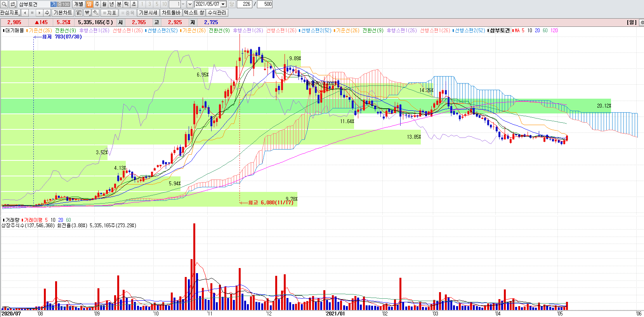Expand the chevron dropdown before date

[x=190, y=4]
